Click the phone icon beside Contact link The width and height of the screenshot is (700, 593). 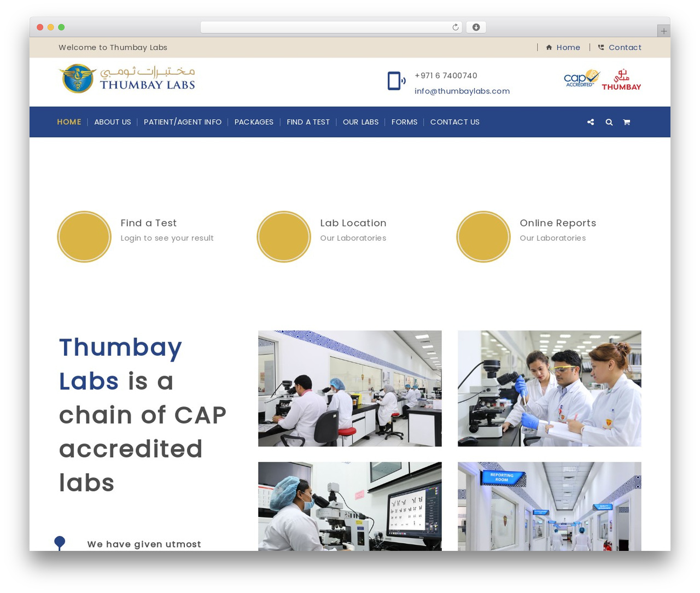tap(601, 48)
